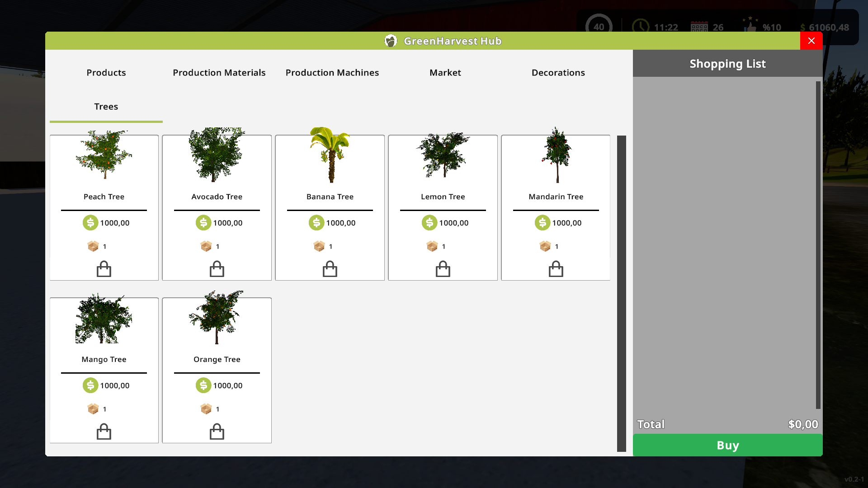Open the Products tab

[106, 73]
